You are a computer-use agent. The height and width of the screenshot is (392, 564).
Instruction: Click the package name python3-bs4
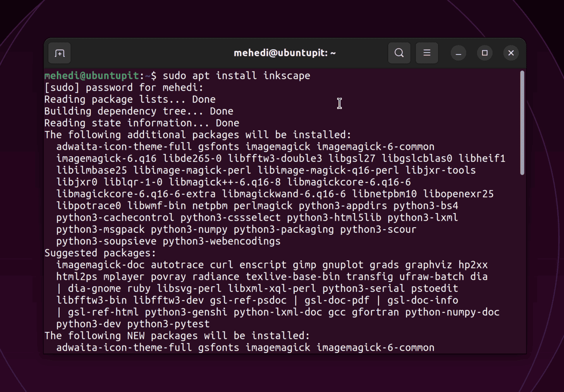pos(426,206)
